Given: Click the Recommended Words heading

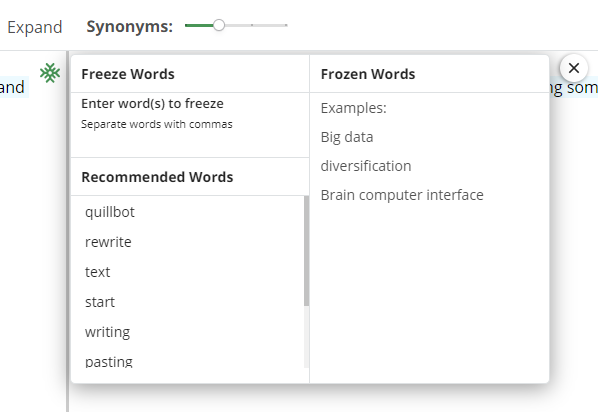Looking at the screenshot, I should pyautogui.click(x=157, y=177).
